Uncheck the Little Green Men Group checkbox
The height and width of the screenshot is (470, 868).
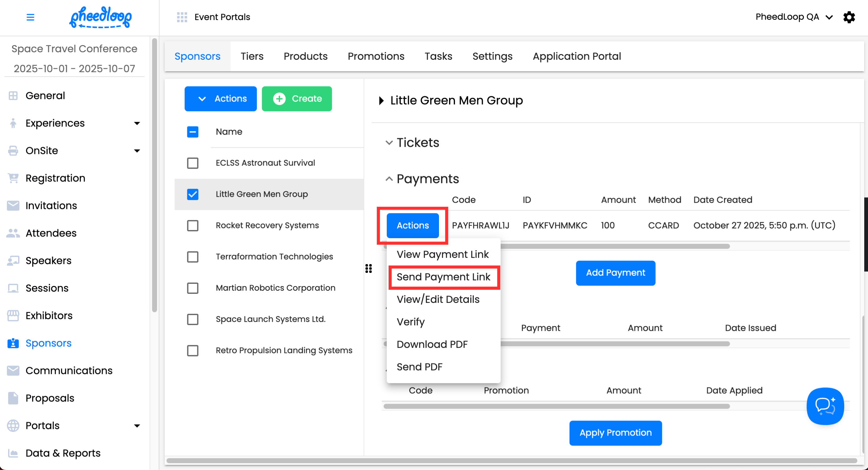pyautogui.click(x=193, y=194)
